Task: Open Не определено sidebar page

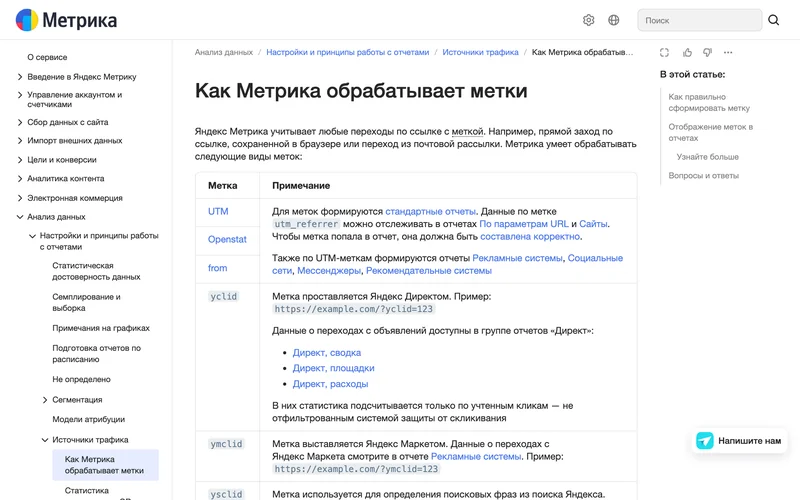Action: click(x=81, y=379)
